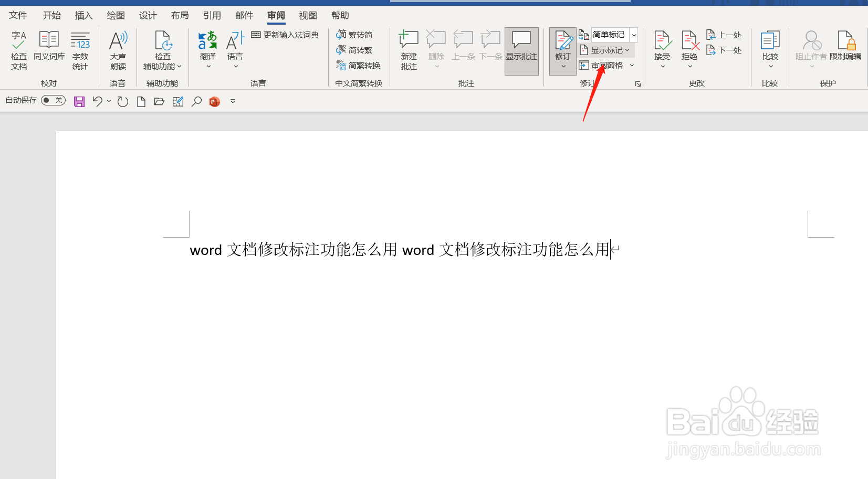Open the 语言 language options
Screen dimensions: 868x479
pos(235,50)
